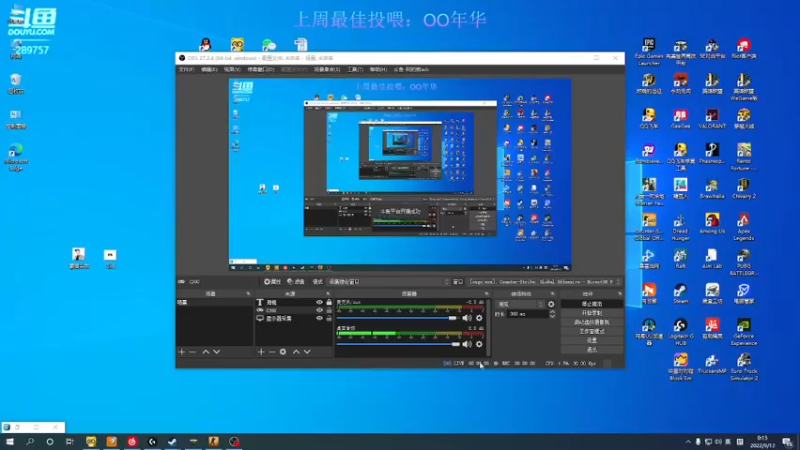Open the File menu in OBS
Screen dimensions: 800x450
tap(186, 69)
